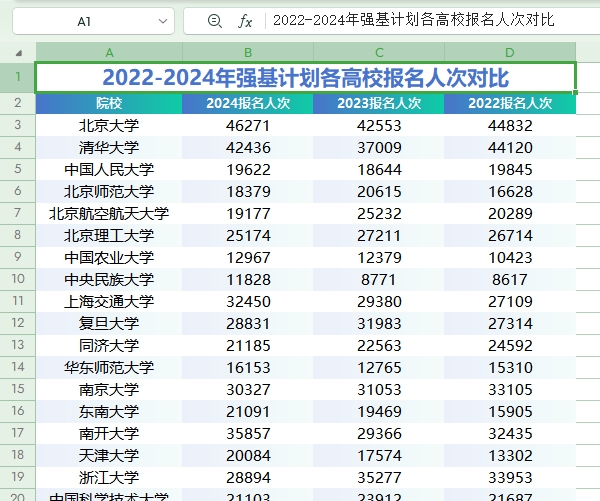Select the 北京大学 cell
Viewport: 600px width, 501px height.
[x=109, y=126]
